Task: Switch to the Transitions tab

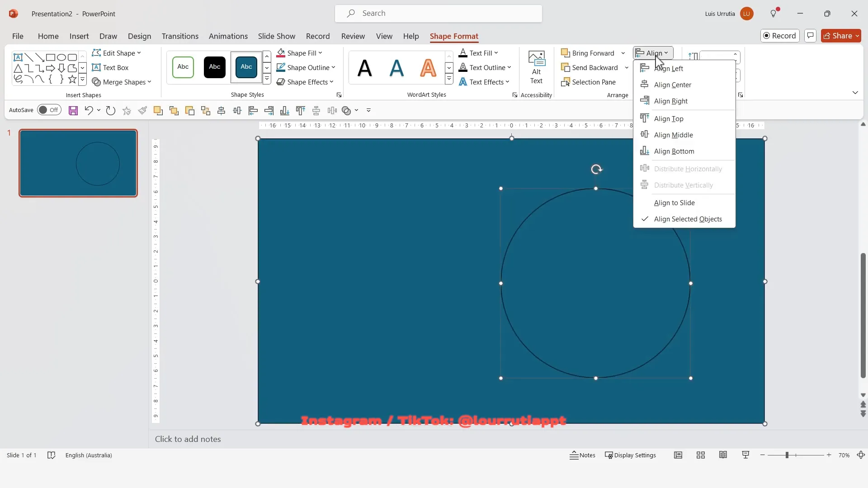Action: coord(180,36)
